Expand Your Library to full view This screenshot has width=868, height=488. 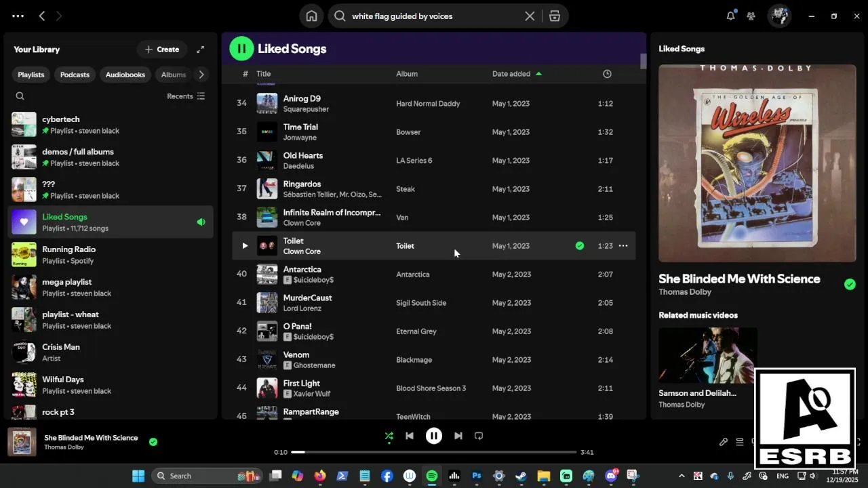[201, 49]
